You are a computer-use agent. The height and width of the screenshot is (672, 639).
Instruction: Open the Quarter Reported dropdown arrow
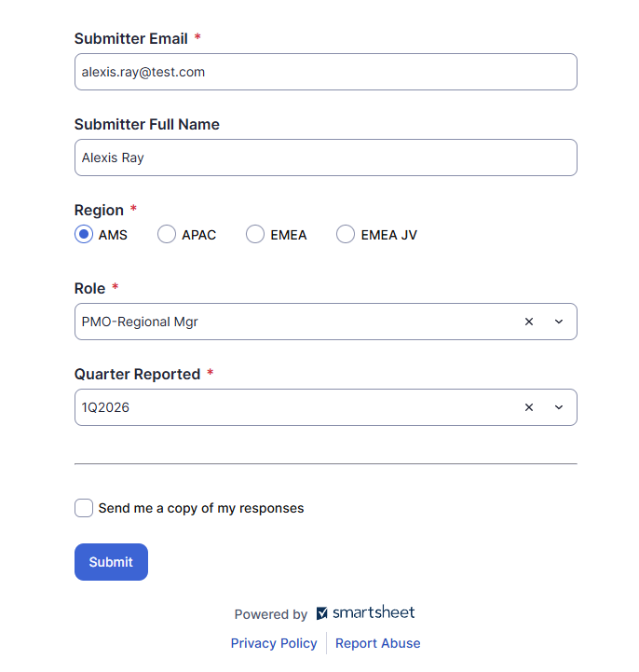(x=559, y=407)
